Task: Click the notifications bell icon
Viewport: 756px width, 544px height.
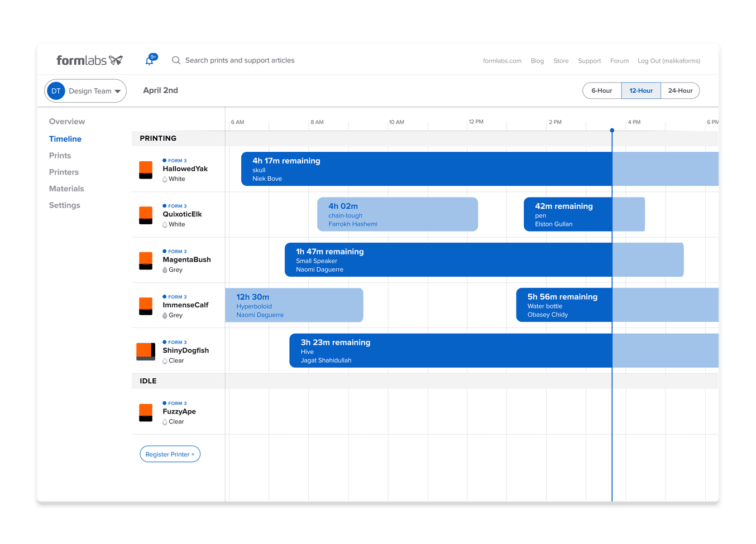Action: coord(150,60)
